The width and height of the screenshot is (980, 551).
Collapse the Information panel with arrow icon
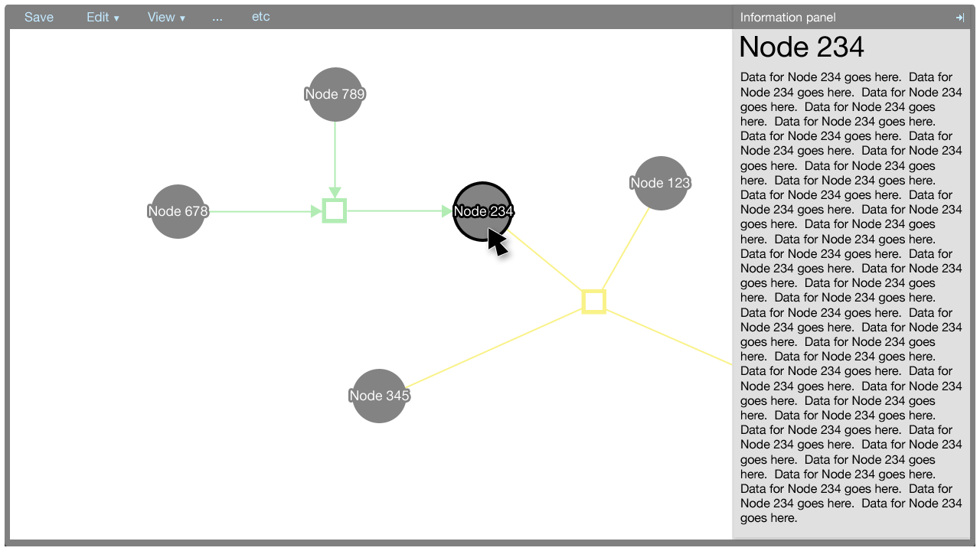click(x=960, y=18)
